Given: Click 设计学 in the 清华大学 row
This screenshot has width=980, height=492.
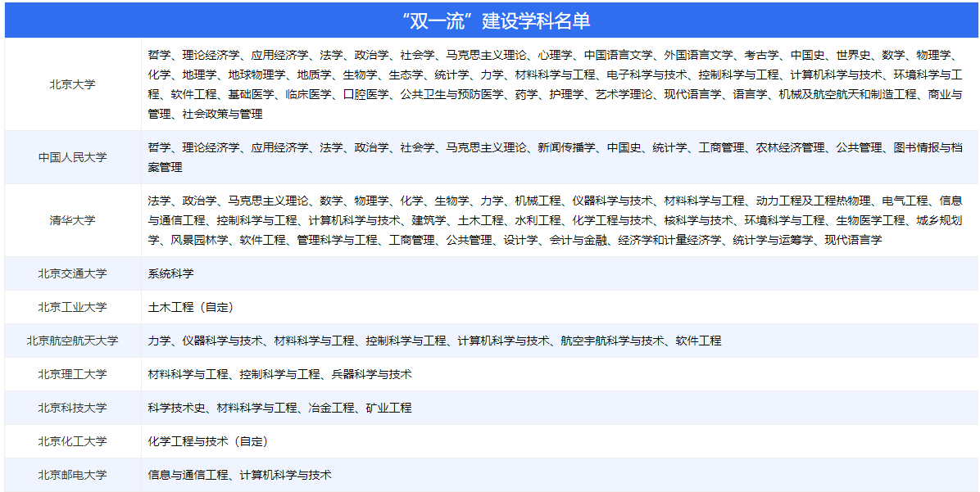Looking at the screenshot, I should (521, 241).
